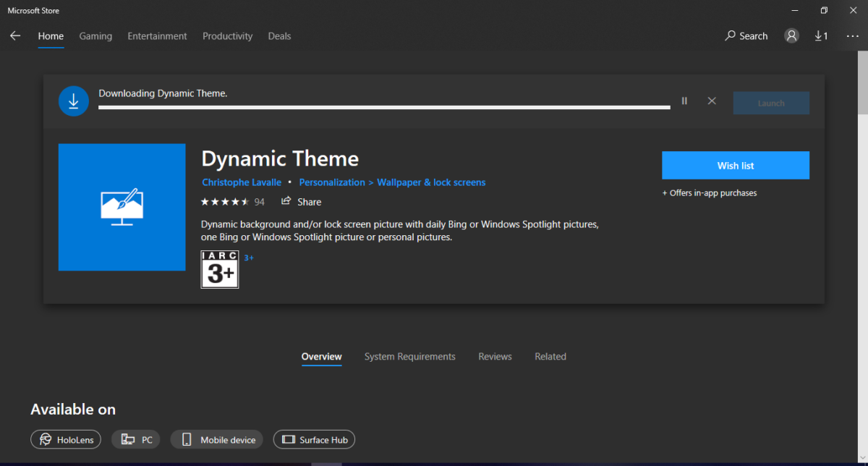Click the IARC 3+ rating badge

(x=220, y=269)
